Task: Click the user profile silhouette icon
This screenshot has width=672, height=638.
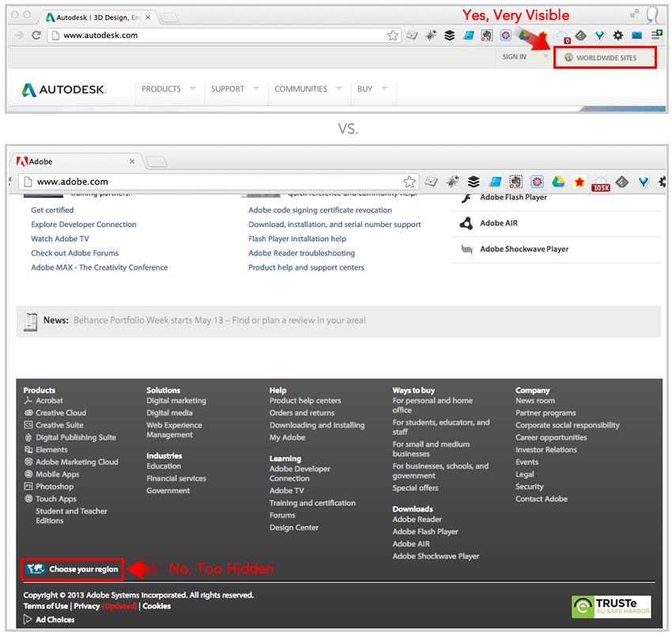Action: [x=653, y=15]
